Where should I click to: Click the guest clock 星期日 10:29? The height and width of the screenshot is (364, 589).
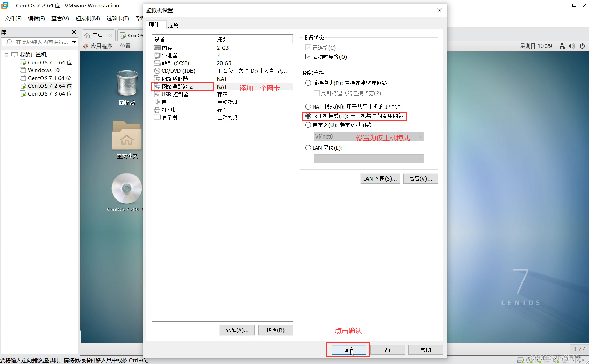[x=536, y=46]
